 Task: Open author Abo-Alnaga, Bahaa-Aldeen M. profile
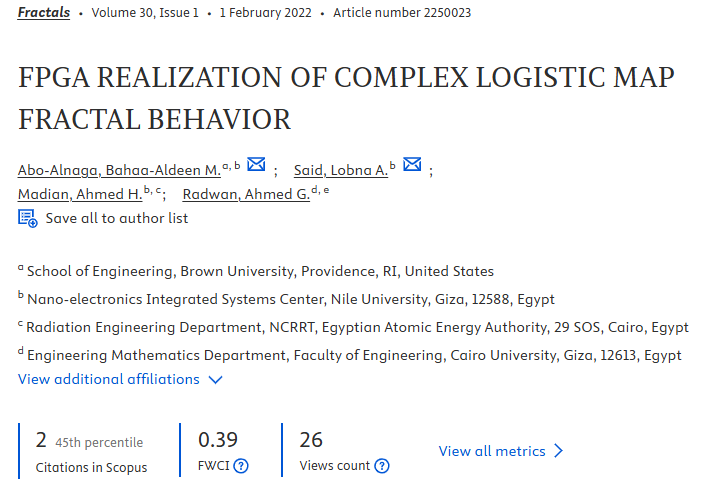click(x=119, y=170)
